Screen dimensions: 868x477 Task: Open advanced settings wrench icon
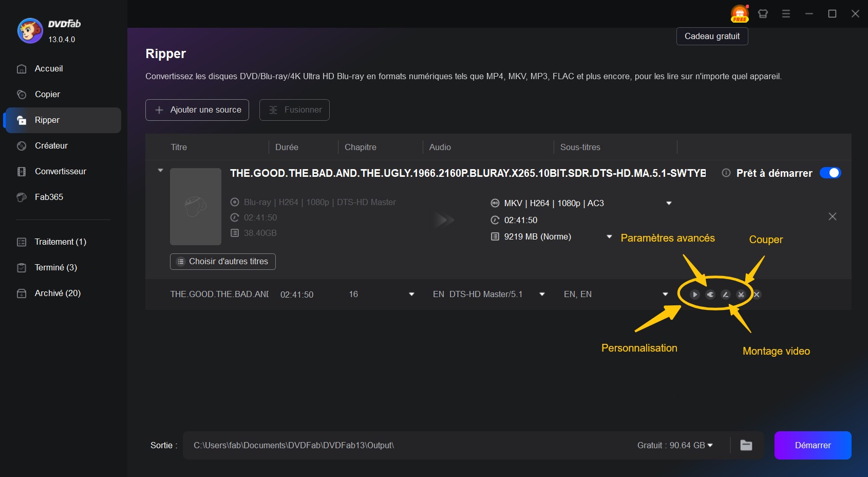coord(710,295)
